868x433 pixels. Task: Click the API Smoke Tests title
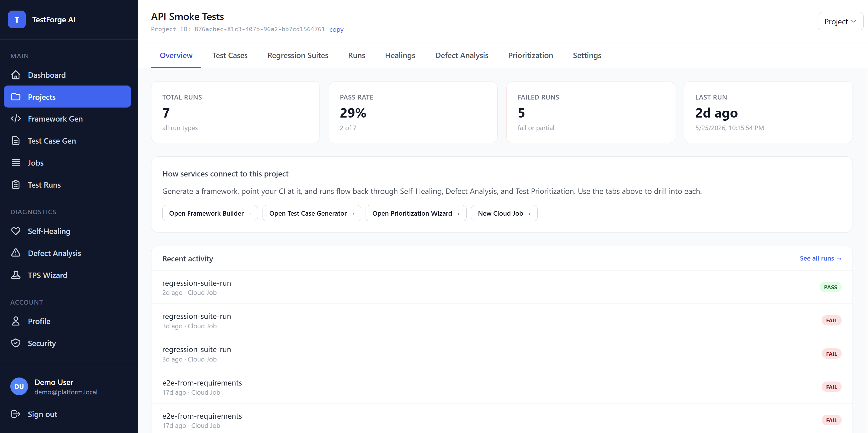point(187,17)
